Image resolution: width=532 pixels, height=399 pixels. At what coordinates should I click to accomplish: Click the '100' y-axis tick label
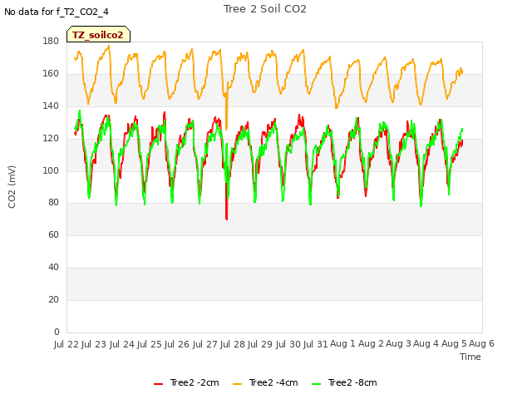point(51,170)
